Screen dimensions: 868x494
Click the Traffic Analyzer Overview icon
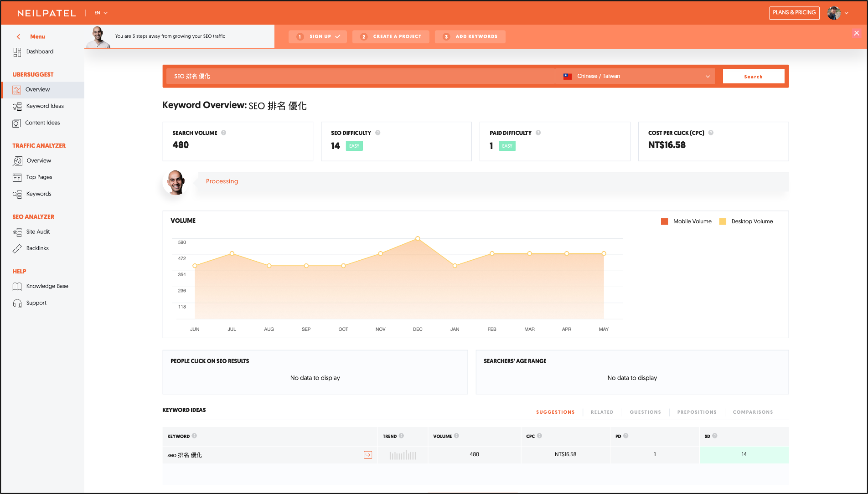17,161
